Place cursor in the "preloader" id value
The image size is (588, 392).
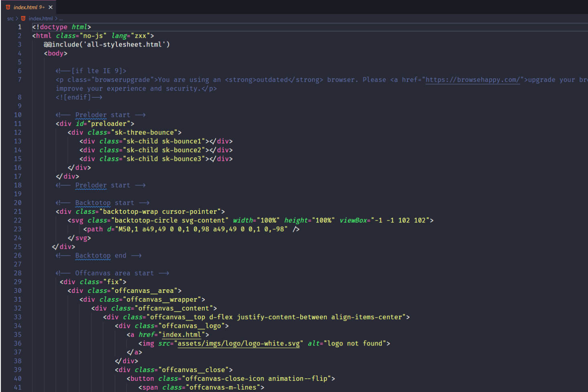point(109,124)
